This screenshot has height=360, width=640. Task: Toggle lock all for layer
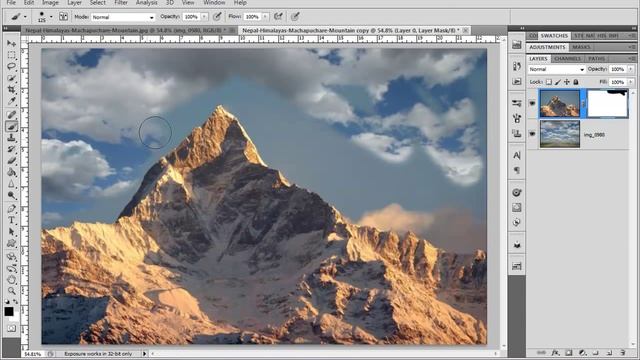pyautogui.click(x=576, y=82)
